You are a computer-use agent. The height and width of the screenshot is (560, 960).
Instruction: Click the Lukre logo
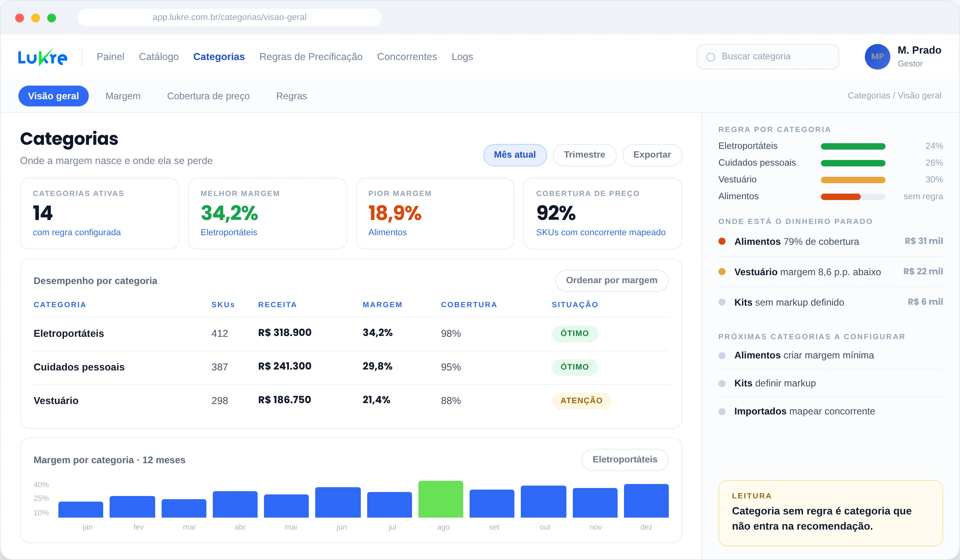pos(42,57)
